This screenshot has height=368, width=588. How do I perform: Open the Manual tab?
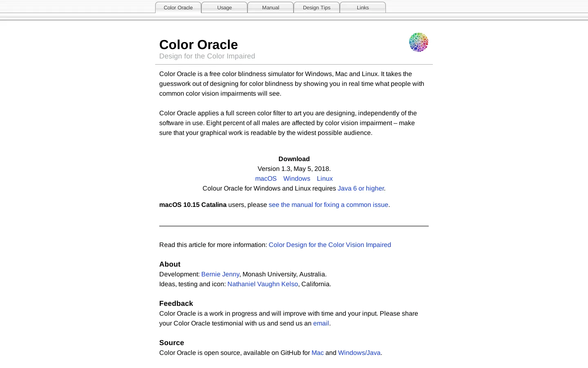(x=270, y=7)
